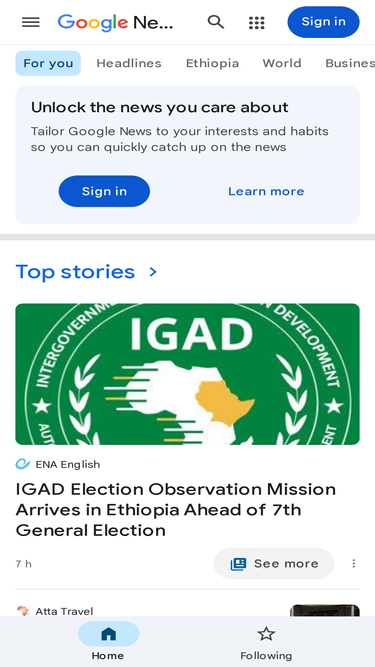Click Sign in inside the Unlock news card
Image resolution: width=375 pixels, height=667 pixels.
104,191
